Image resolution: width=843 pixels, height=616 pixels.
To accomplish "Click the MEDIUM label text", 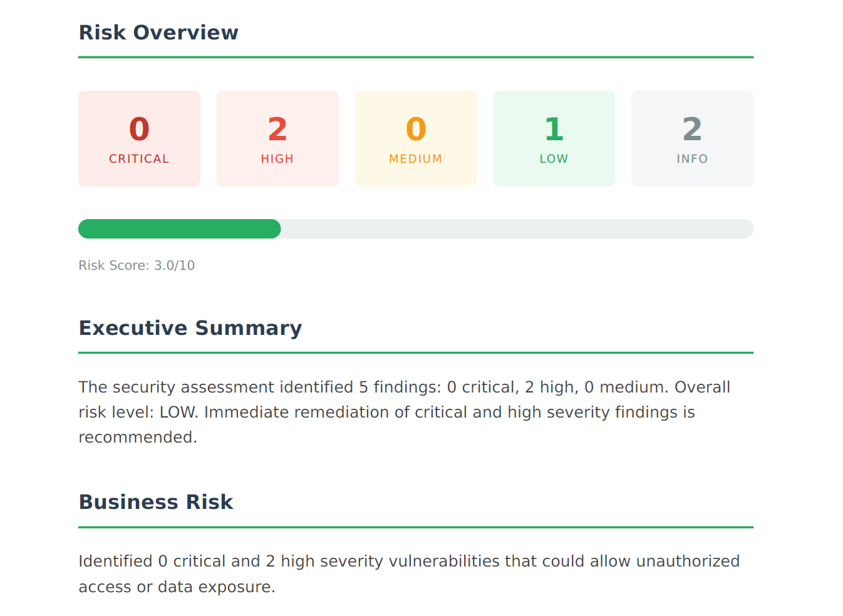I will tap(416, 159).
